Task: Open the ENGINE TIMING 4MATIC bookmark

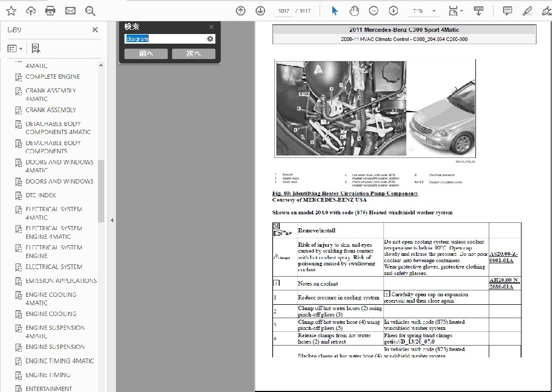Action: pos(60,361)
